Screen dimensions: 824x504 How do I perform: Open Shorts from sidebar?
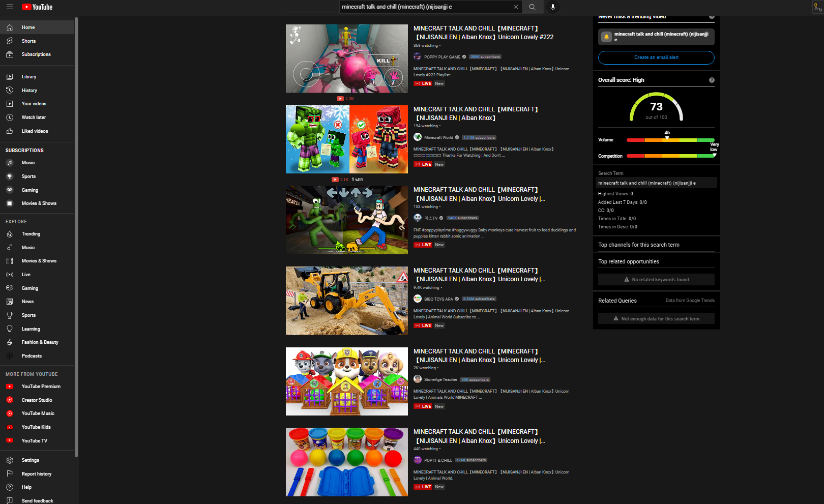37,41
